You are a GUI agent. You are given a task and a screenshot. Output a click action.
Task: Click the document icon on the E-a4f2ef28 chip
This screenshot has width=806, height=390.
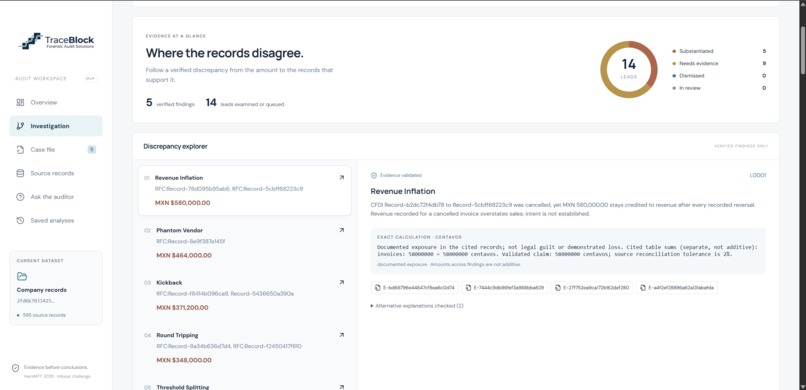(x=643, y=287)
